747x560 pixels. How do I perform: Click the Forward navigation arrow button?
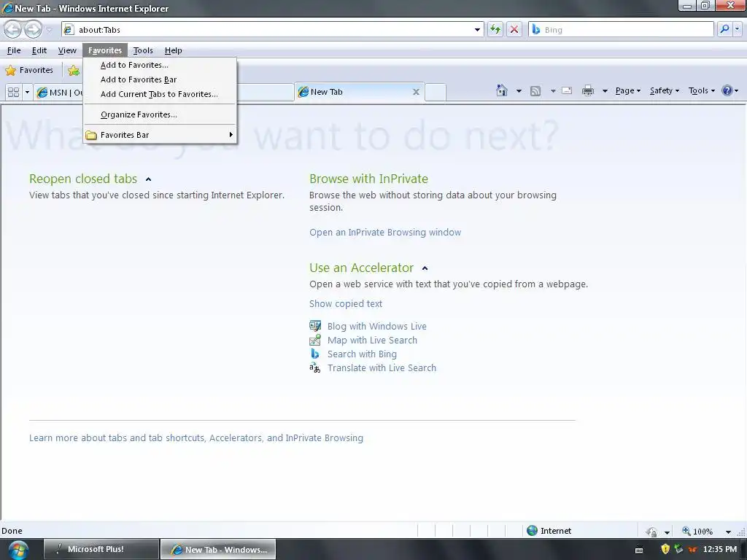(x=33, y=29)
